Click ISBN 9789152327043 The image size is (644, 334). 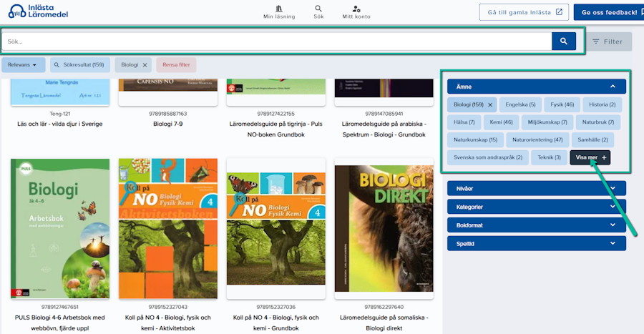pyautogui.click(x=168, y=307)
